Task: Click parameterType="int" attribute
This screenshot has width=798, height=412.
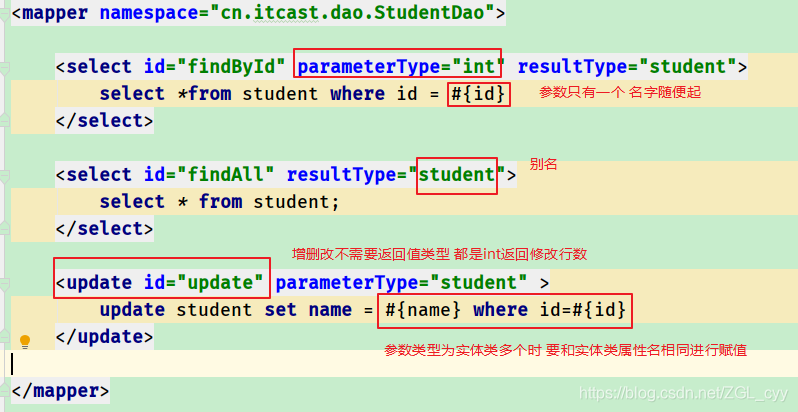Action: pos(401,67)
